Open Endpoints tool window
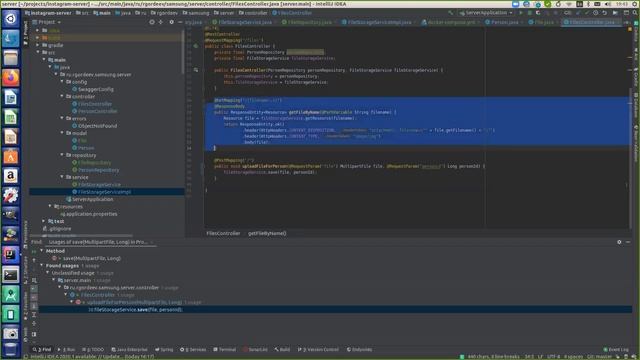Image resolution: width=640 pixels, height=360 pixels. pos(359,350)
